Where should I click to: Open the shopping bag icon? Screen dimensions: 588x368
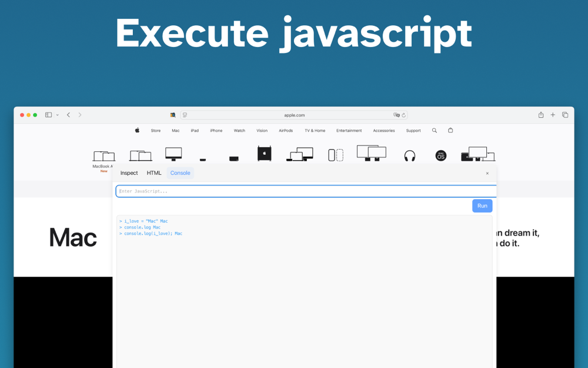pos(450,130)
